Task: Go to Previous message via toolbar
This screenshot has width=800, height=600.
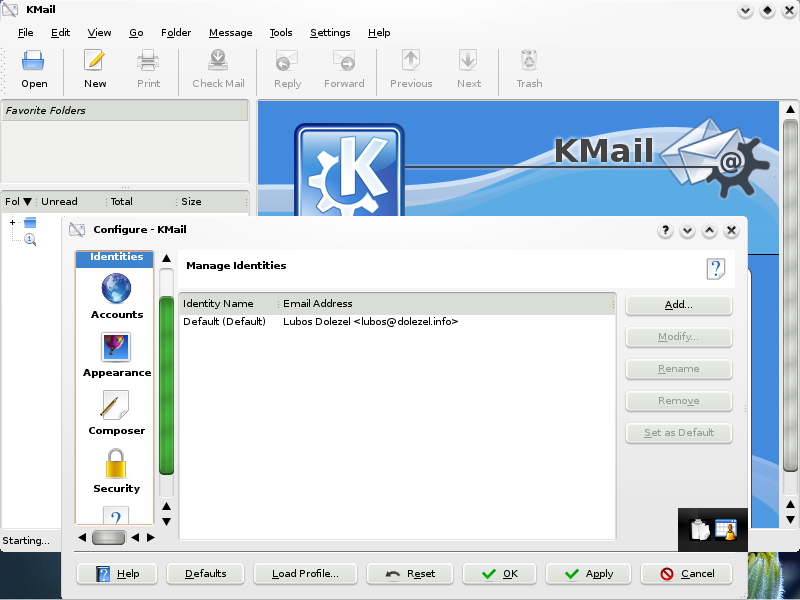Action: (x=411, y=70)
